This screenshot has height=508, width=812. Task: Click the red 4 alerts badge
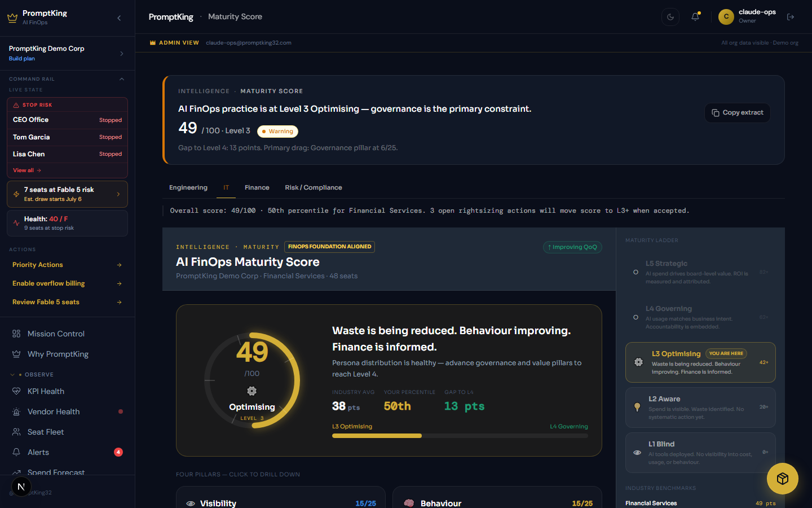click(118, 452)
